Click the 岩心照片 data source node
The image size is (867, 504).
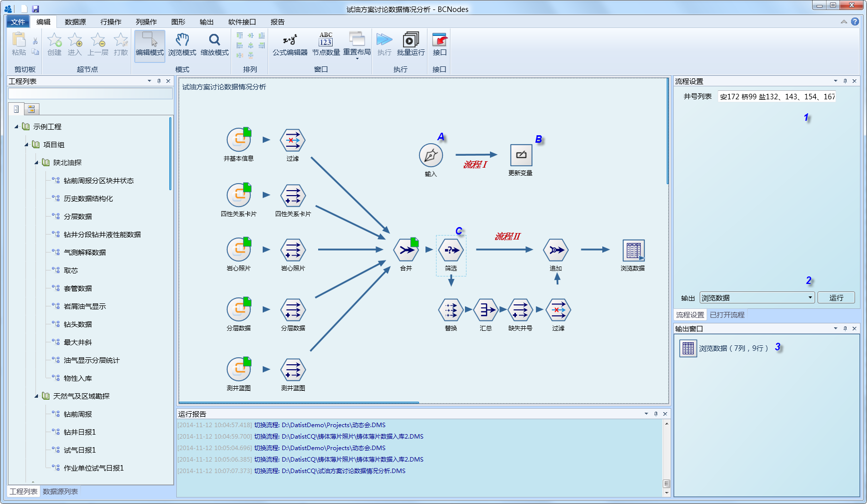[239, 250]
